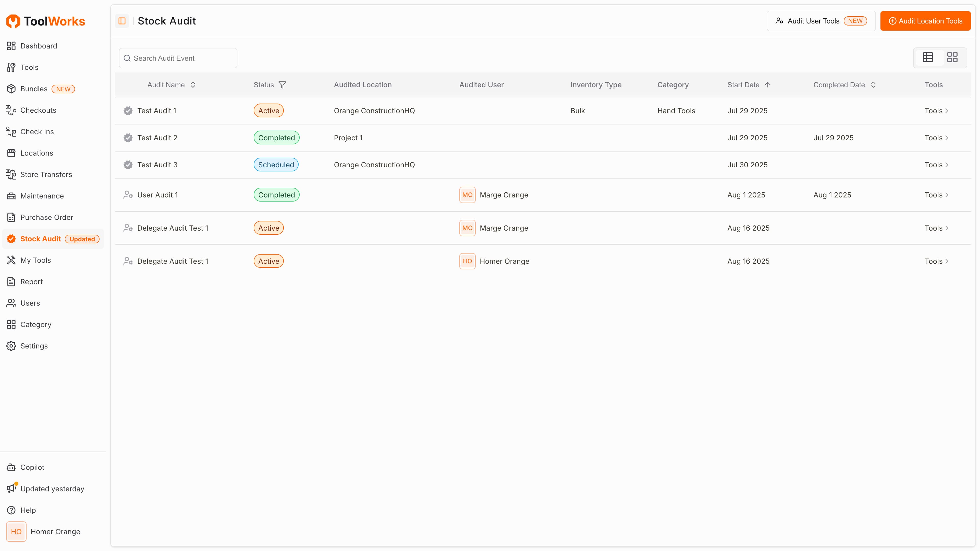Open Copilot assistant

pos(32,467)
